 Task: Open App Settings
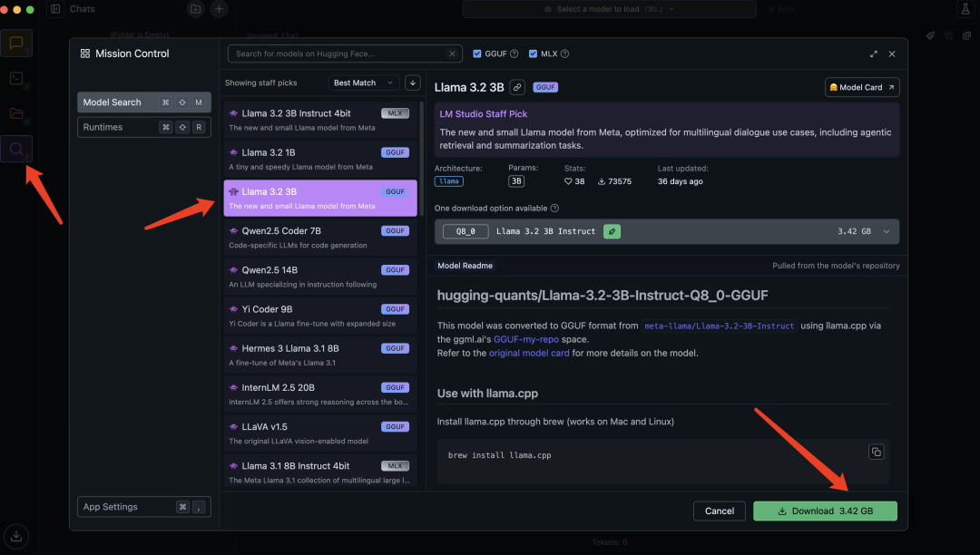click(143, 507)
